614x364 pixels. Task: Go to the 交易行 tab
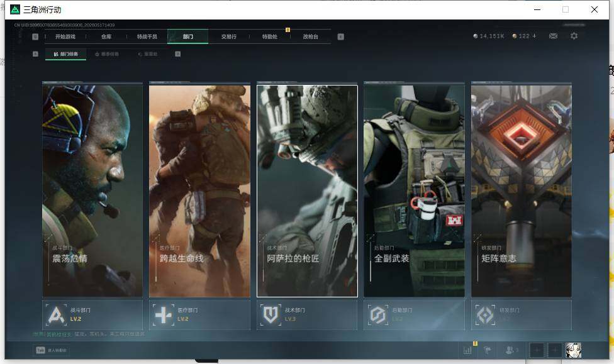point(229,36)
